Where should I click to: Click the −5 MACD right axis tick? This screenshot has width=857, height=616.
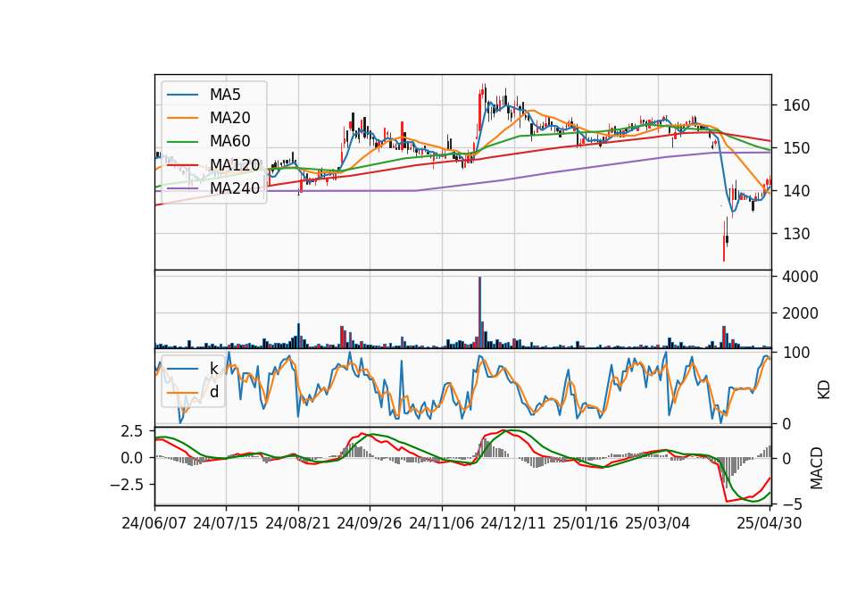click(791, 504)
